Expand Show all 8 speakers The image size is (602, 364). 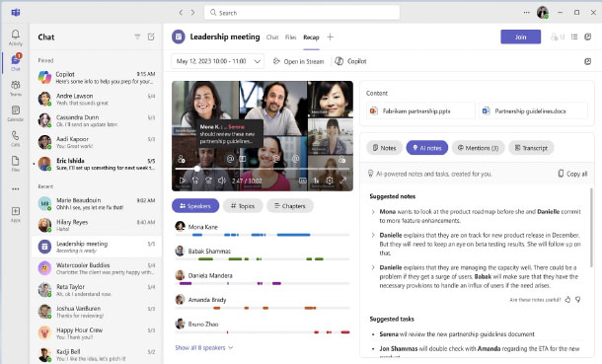tap(204, 347)
